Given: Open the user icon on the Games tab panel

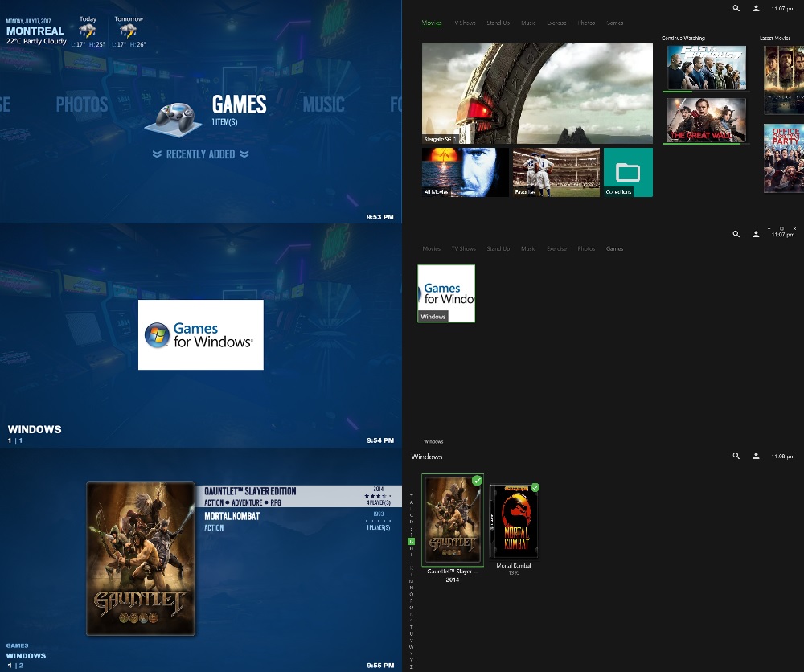Looking at the screenshot, I should [x=756, y=234].
